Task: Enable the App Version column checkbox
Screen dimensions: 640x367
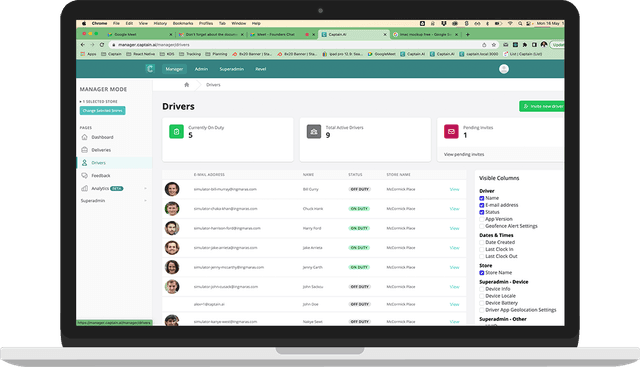Action: [x=482, y=219]
